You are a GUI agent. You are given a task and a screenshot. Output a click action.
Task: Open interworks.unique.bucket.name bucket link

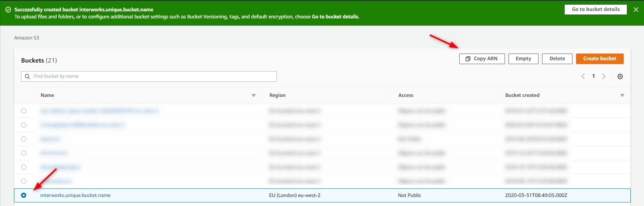click(x=75, y=195)
